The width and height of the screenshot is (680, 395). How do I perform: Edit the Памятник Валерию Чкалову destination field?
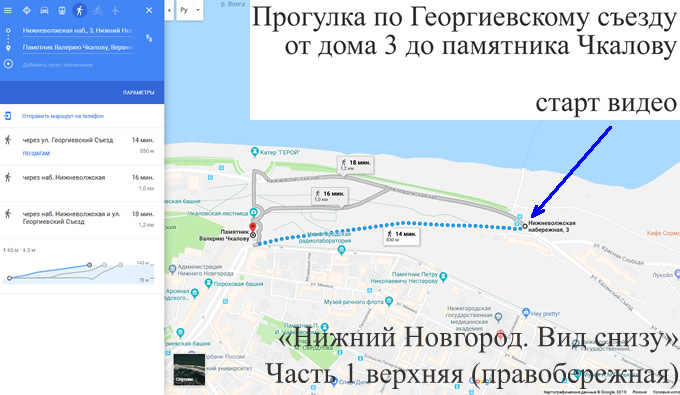click(x=78, y=47)
